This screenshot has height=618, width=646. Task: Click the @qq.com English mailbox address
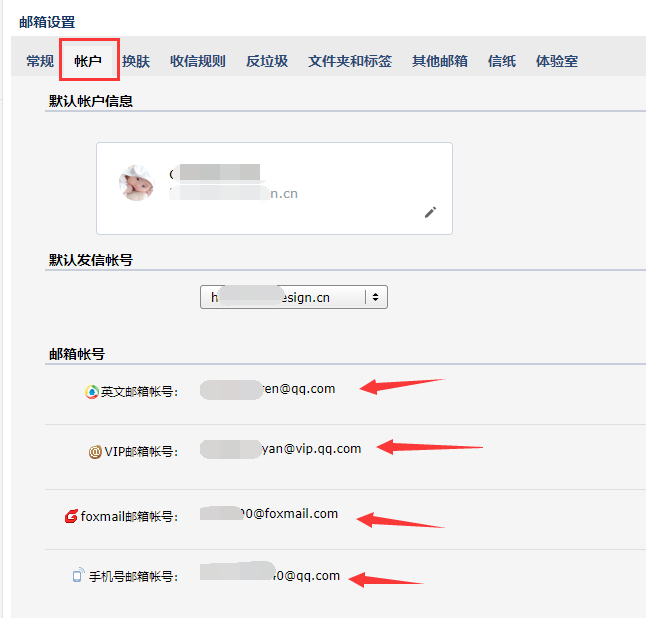click(x=268, y=389)
